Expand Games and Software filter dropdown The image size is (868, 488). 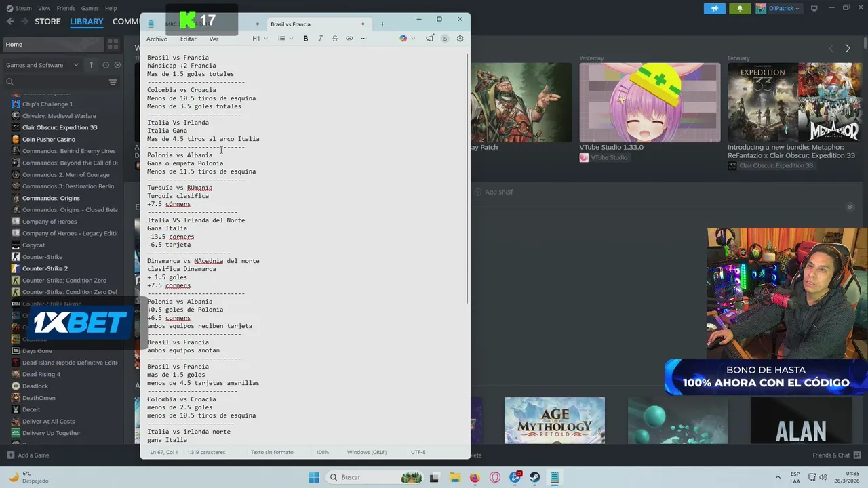(43, 65)
